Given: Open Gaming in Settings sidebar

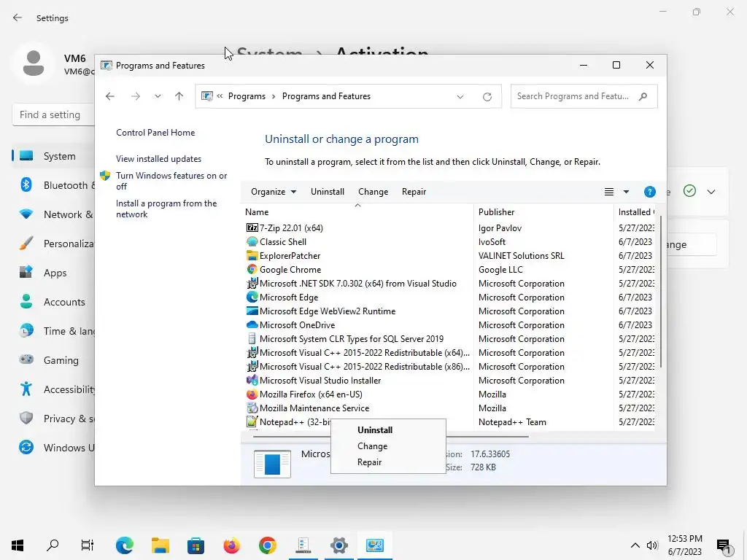Looking at the screenshot, I should coord(53,360).
